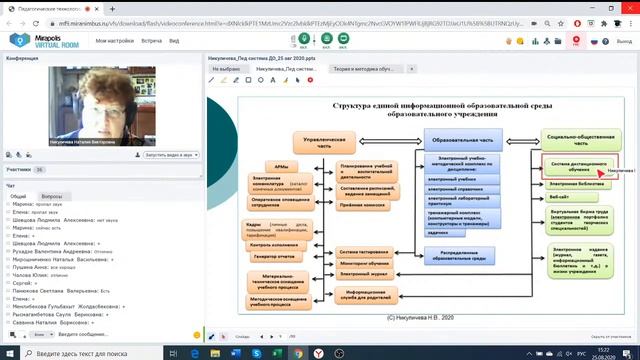640x360 pixels.
Task: Open the Вид menu
Action: click(x=174, y=41)
